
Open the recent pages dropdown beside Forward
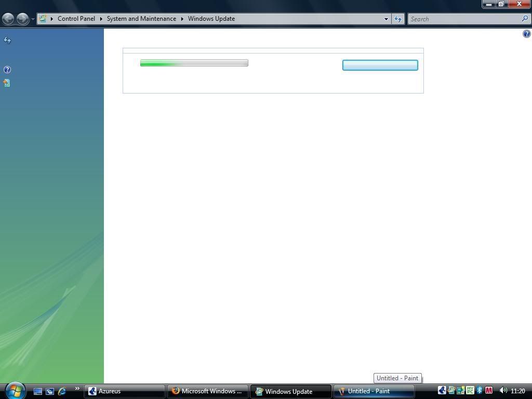(33, 19)
